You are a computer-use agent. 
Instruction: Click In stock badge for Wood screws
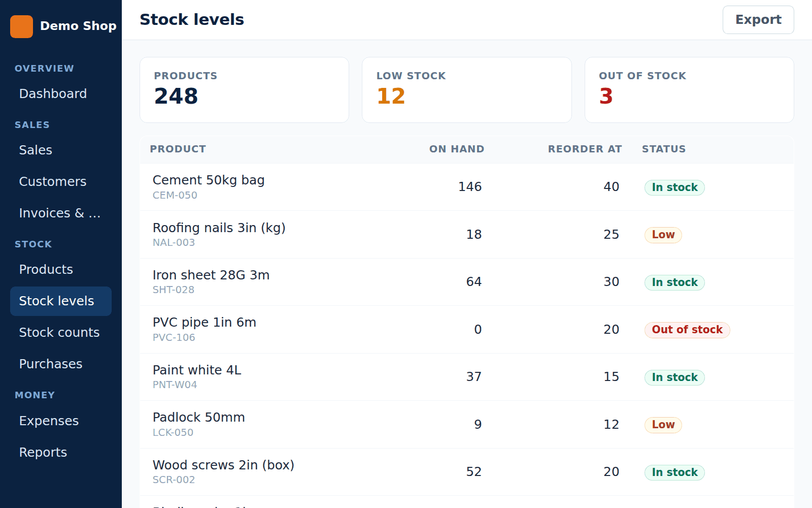coord(674,472)
